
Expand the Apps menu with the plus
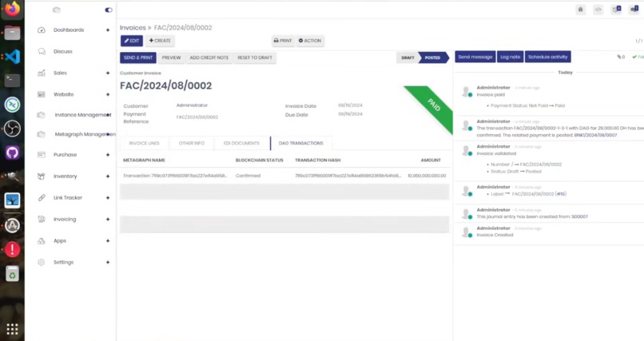click(x=108, y=241)
